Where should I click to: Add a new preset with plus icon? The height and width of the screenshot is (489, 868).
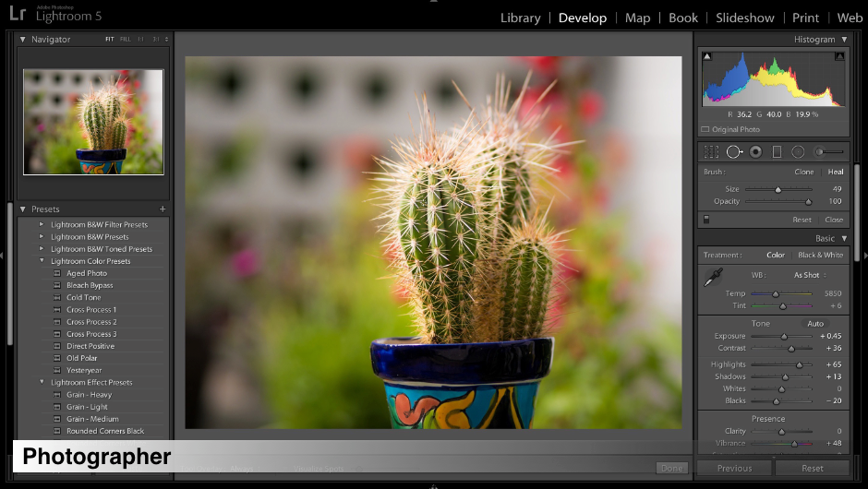pos(163,209)
